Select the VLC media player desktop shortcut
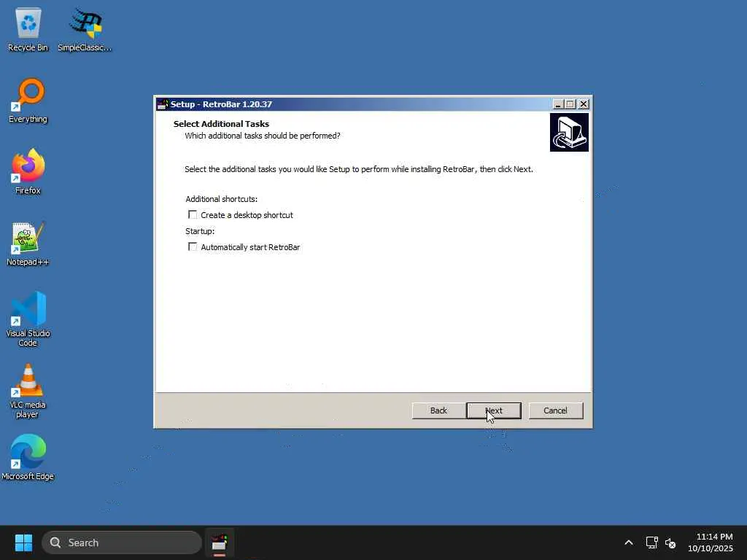Viewport: 747px width, 560px height. coord(28,391)
